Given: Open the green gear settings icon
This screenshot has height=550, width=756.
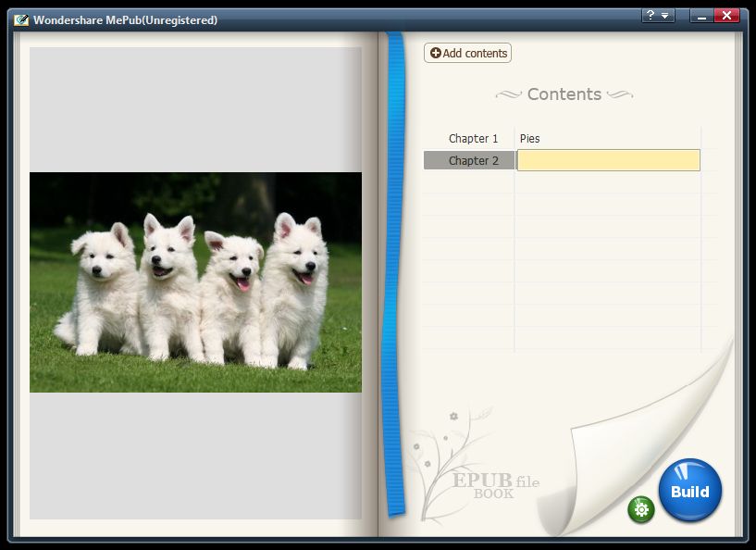Looking at the screenshot, I should click(x=641, y=509).
